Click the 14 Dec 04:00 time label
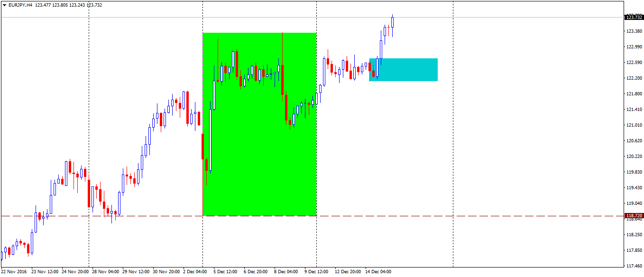This screenshot has height=277, width=644. pos(378,272)
